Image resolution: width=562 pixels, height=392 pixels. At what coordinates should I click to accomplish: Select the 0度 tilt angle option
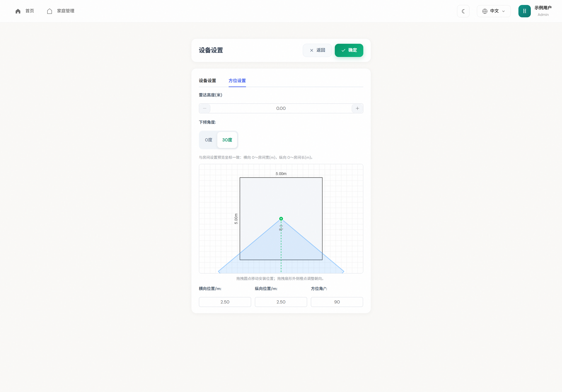tap(209, 140)
